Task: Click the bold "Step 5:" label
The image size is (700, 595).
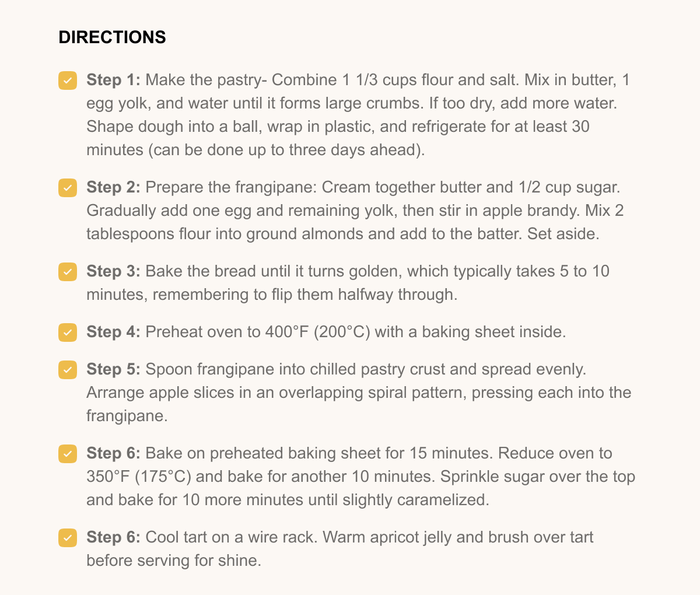Action: [113, 369]
